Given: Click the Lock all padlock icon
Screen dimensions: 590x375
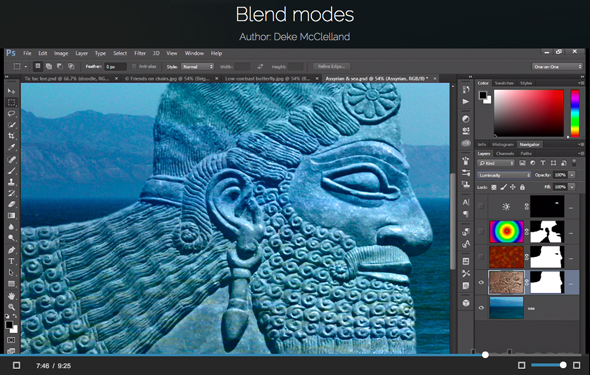Looking at the screenshot, I should tap(522, 187).
